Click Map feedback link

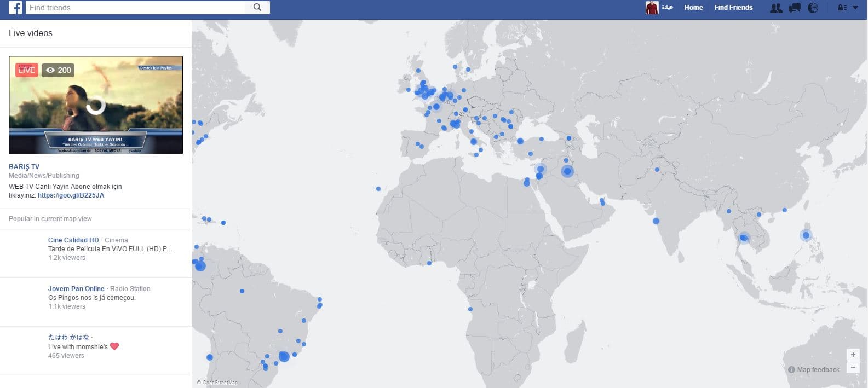point(818,370)
